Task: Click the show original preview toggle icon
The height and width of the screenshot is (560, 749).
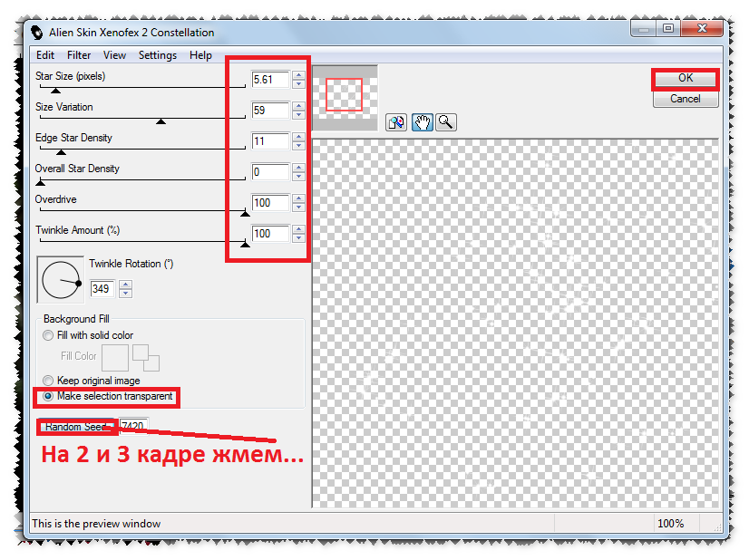Action: click(396, 122)
